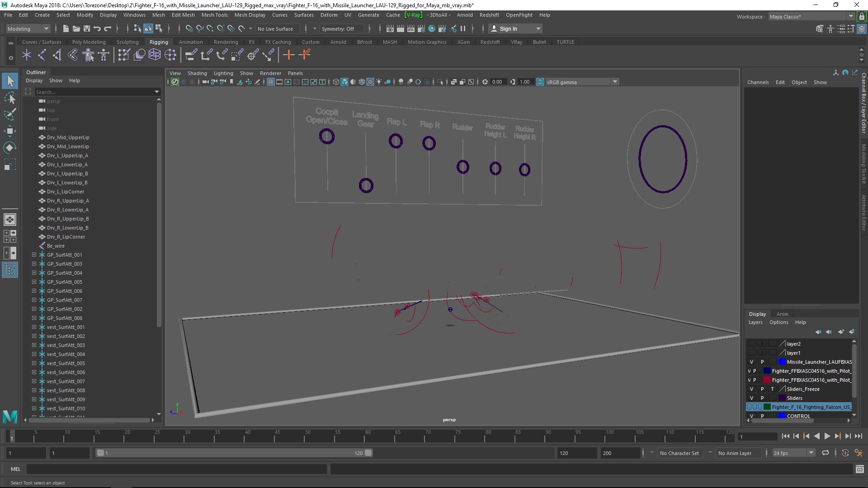Click Create Joints shelf icon
Image resolution: width=868 pixels, height=488 pixels.
click(x=42, y=55)
